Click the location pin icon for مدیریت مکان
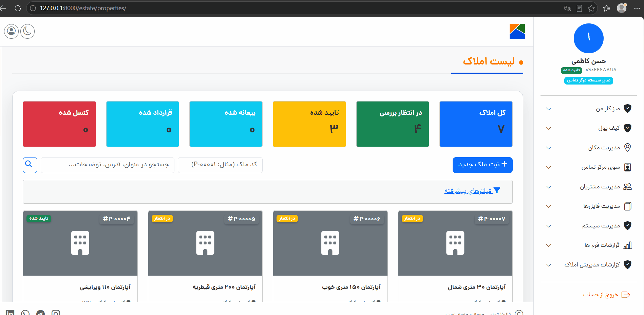 628,147
